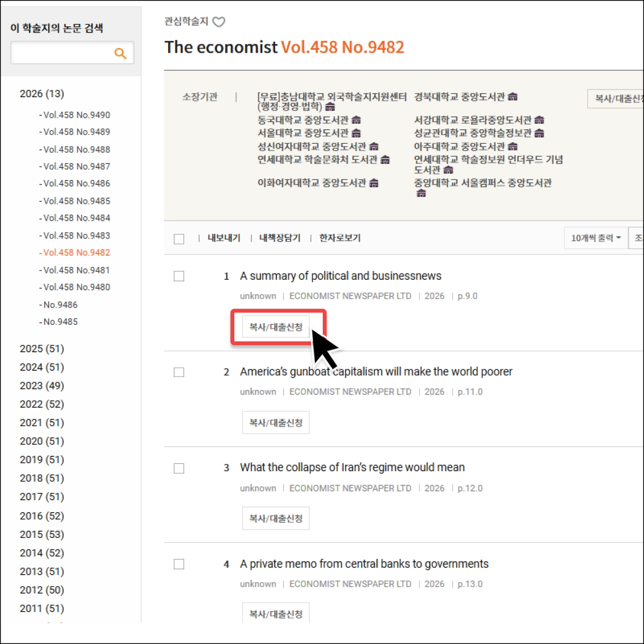
Task: Click the heart icon next to 관심학술지
Action: (x=219, y=22)
